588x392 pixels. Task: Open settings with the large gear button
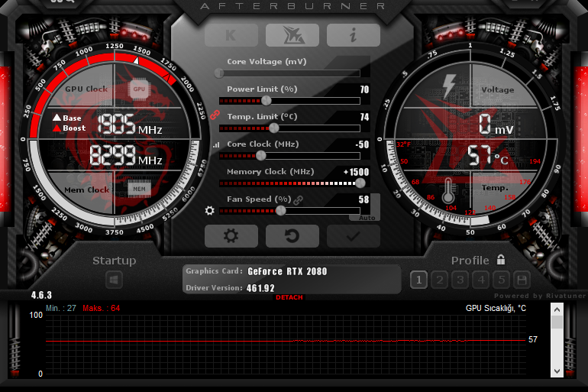231,236
